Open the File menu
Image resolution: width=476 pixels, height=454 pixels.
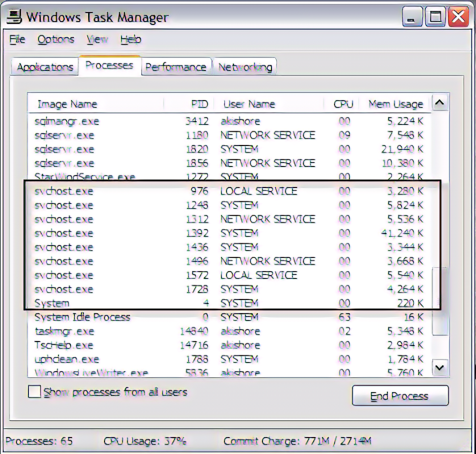click(17, 39)
